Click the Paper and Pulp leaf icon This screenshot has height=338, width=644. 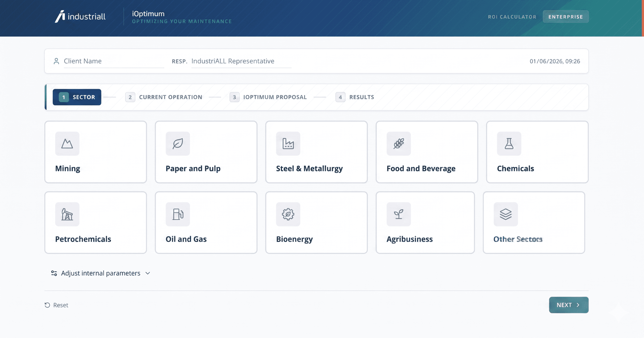click(x=178, y=143)
